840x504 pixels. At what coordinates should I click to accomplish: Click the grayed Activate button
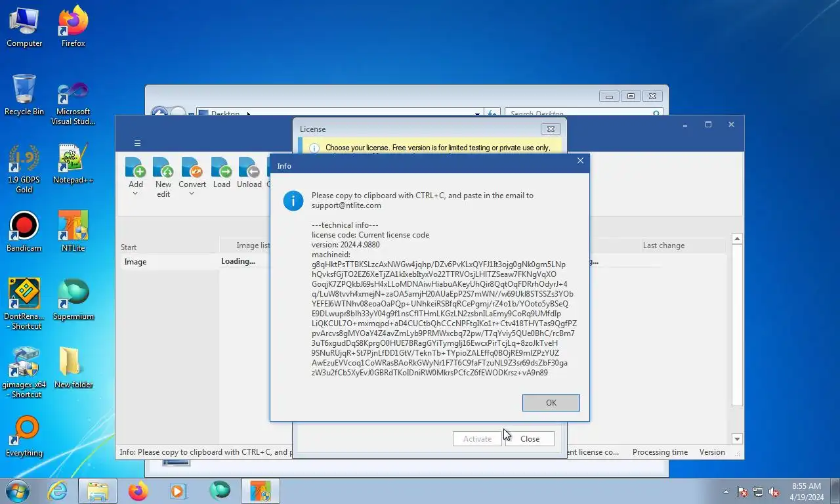coord(477,439)
